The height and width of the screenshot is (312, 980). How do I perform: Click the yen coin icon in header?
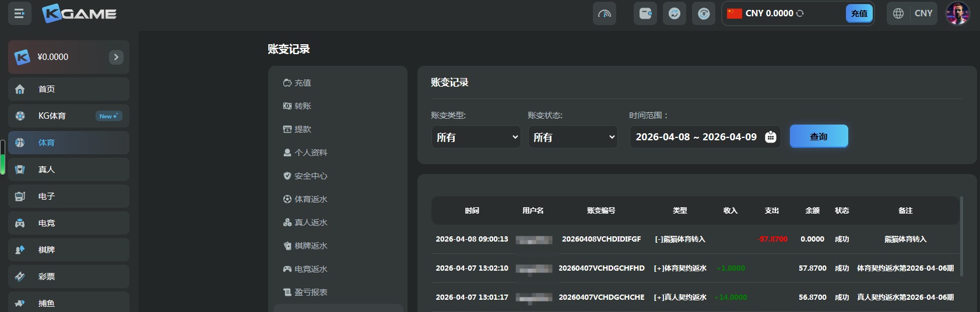coord(704,13)
